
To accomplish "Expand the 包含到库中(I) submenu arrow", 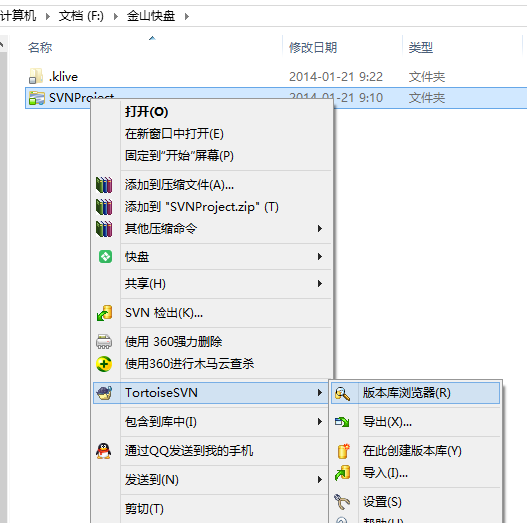I will point(320,421).
